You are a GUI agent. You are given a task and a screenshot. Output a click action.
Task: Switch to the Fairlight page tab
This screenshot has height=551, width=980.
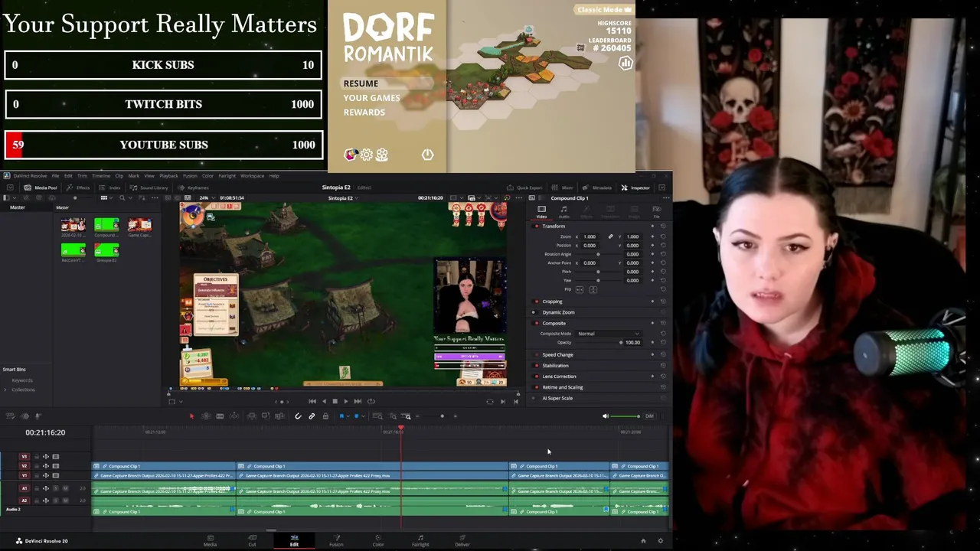420,541
